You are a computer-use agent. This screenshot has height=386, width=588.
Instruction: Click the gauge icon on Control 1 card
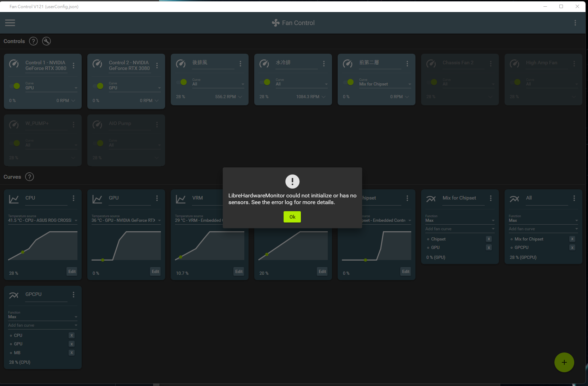(x=14, y=64)
